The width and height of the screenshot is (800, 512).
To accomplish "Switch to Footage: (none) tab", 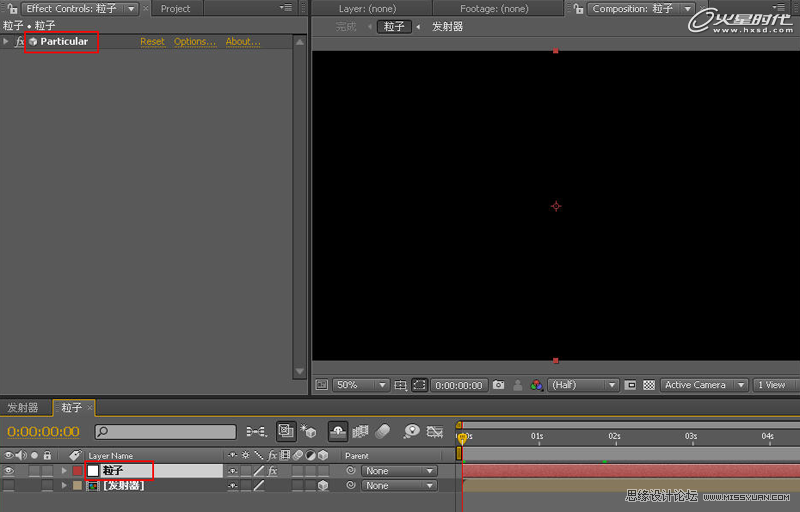I will pos(494,9).
